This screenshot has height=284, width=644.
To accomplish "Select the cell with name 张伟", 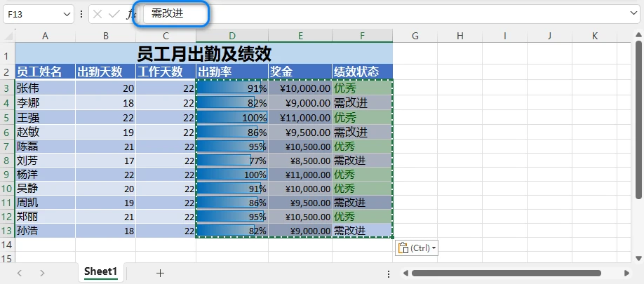I will coord(45,88).
